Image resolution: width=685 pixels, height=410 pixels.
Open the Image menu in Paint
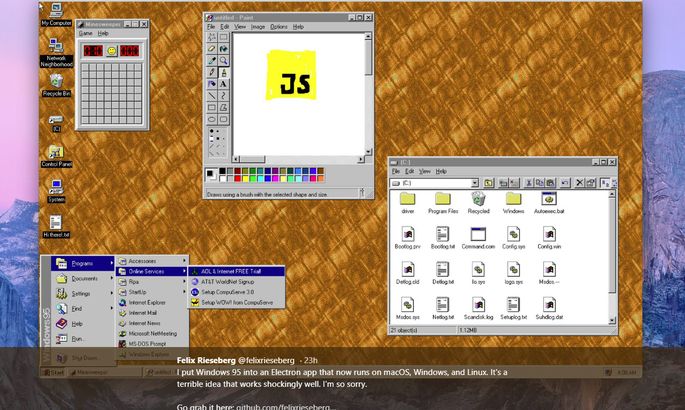pyautogui.click(x=258, y=27)
